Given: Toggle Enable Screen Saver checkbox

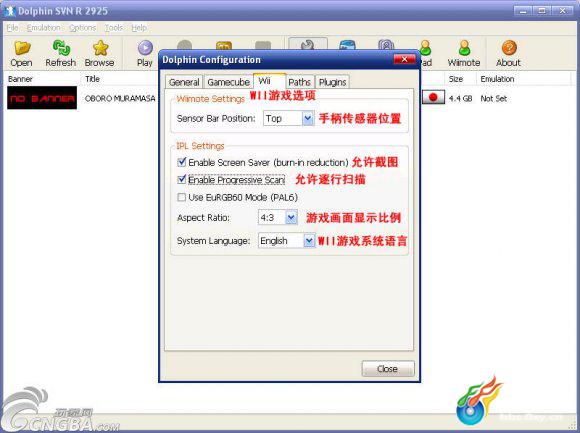Looking at the screenshot, I should pos(182,162).
